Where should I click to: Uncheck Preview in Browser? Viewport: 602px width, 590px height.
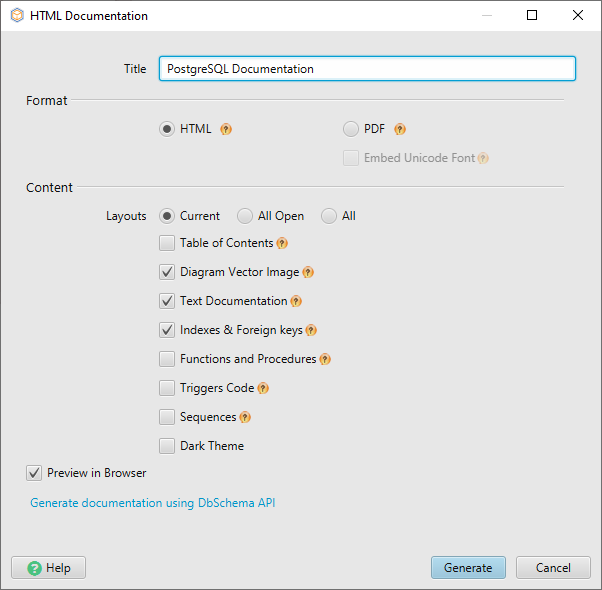34,473
